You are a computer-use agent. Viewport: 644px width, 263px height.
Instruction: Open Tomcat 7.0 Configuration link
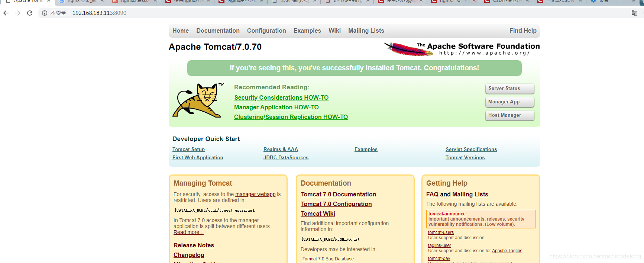[x=336, y=204]
